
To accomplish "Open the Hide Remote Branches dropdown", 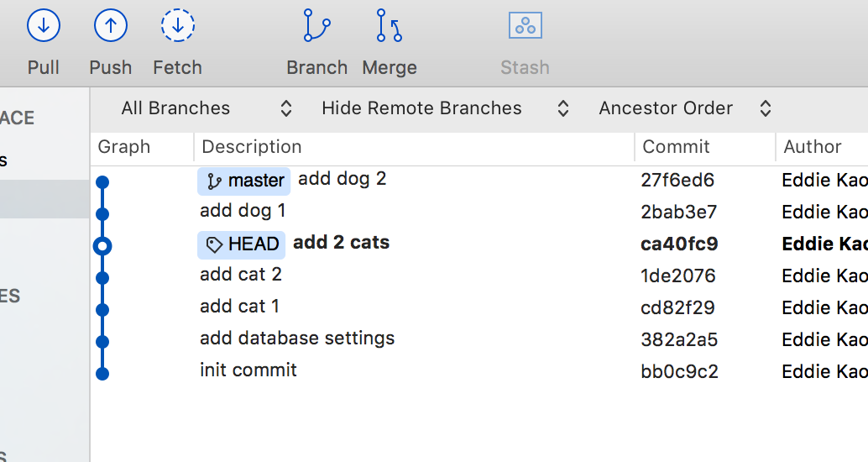I will (445, 108).
